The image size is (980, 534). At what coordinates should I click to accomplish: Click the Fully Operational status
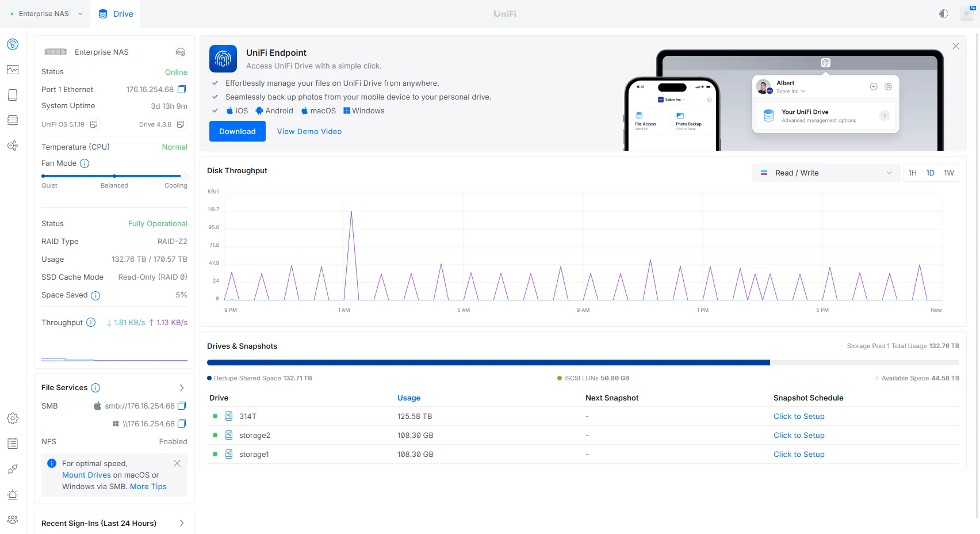point(158,223)
